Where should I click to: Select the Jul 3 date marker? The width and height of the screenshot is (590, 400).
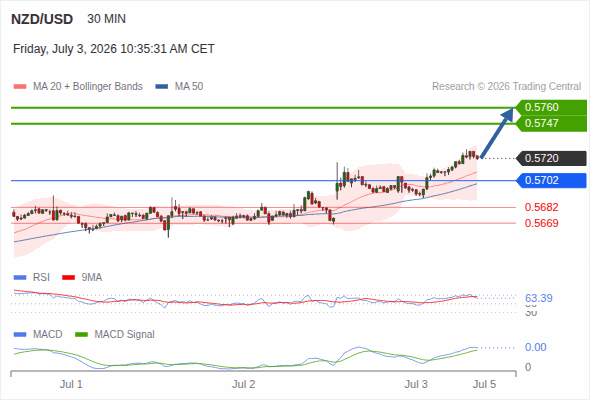point(416,384)
